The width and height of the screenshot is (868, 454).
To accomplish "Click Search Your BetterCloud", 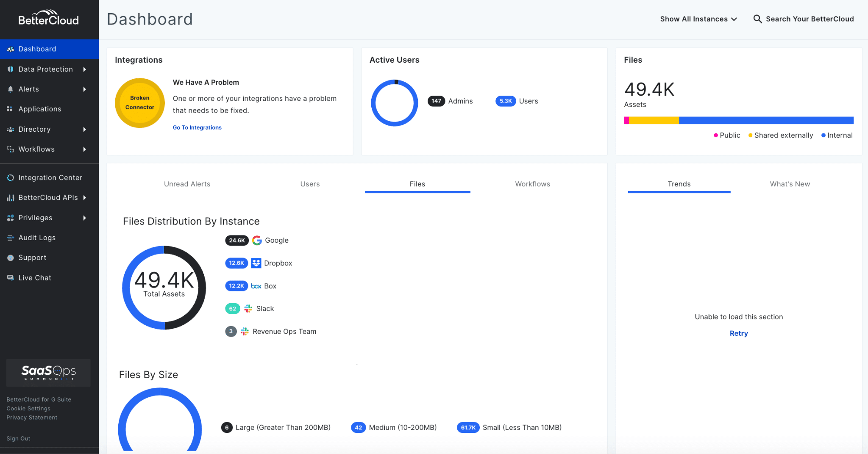I will point(810,19).
